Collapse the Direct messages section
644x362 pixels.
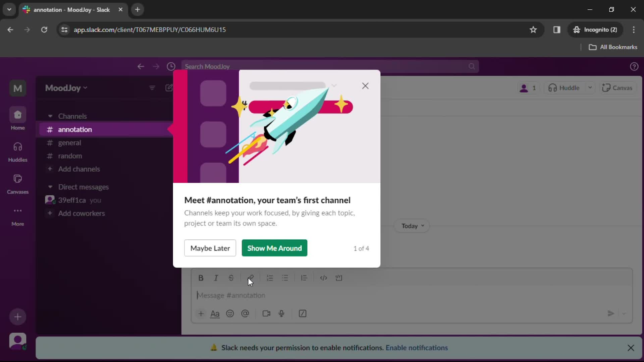50,187
